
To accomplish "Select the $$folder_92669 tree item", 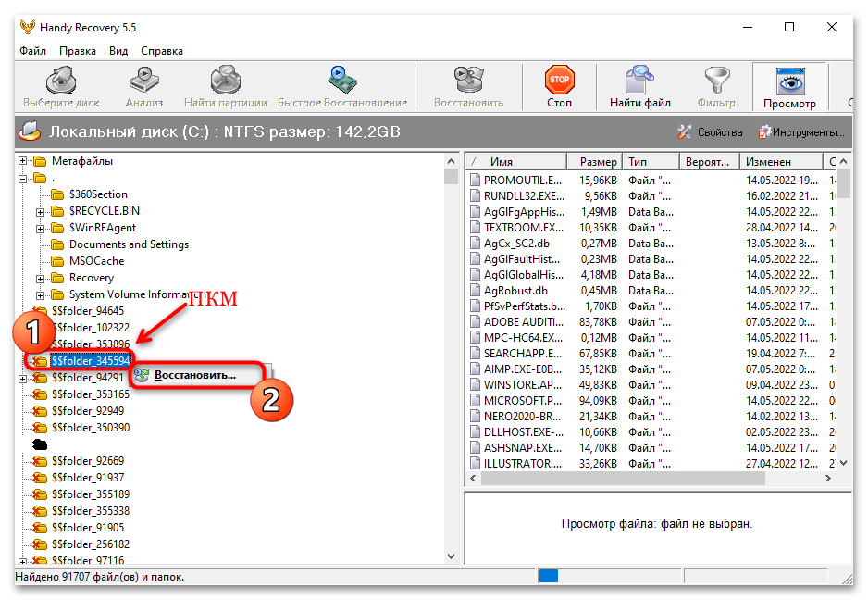I will [88, 461].
